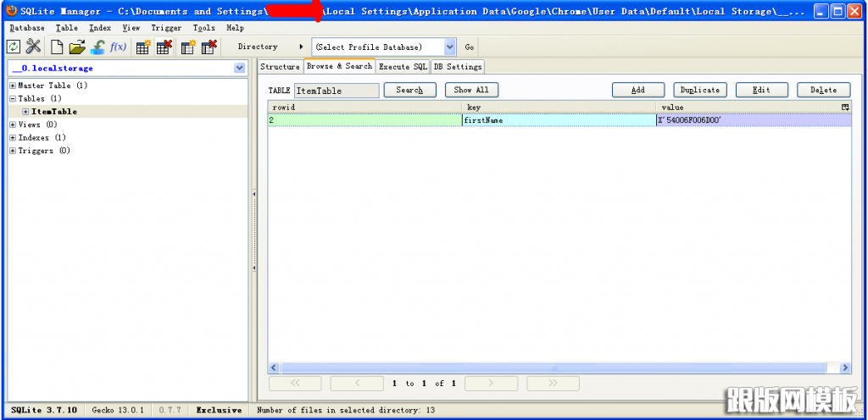
Task: Click the Add button
Action: tap(637, 90)
